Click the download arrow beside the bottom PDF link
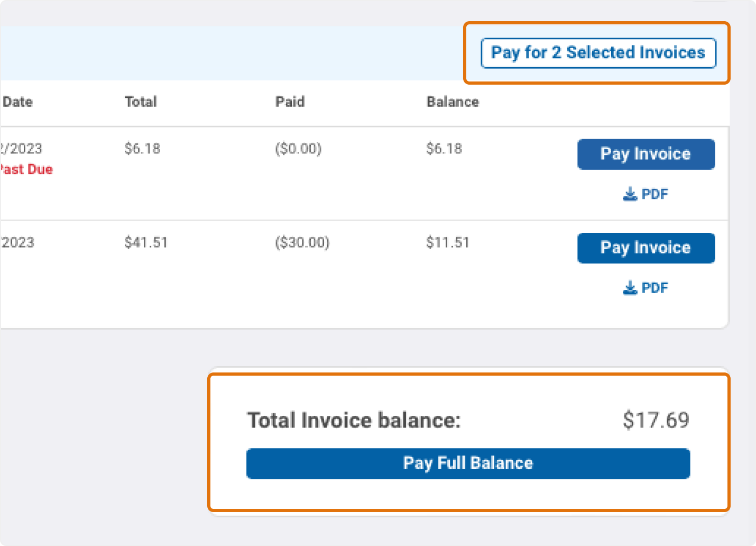756x546 pixels. [629, 287]
